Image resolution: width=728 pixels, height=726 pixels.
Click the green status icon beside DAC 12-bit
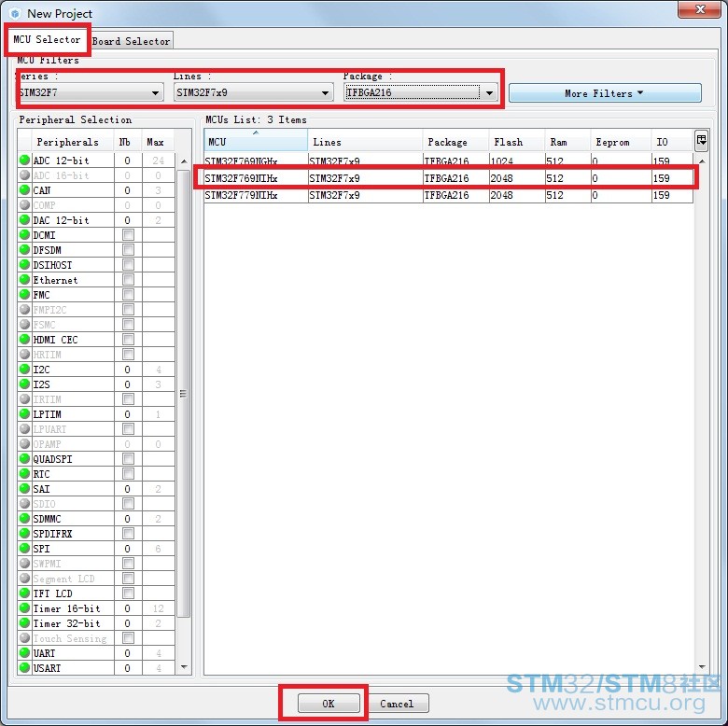click(x=24, y=219)
